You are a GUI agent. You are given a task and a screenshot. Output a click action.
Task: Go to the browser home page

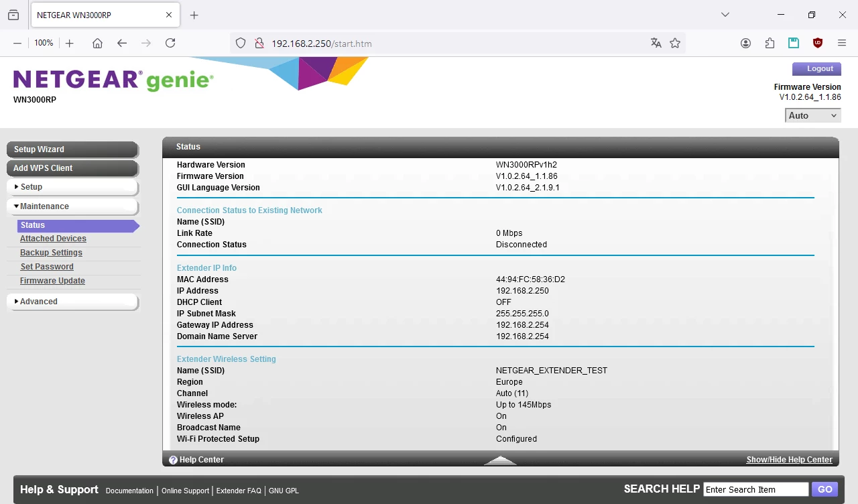tap(97, 43)
